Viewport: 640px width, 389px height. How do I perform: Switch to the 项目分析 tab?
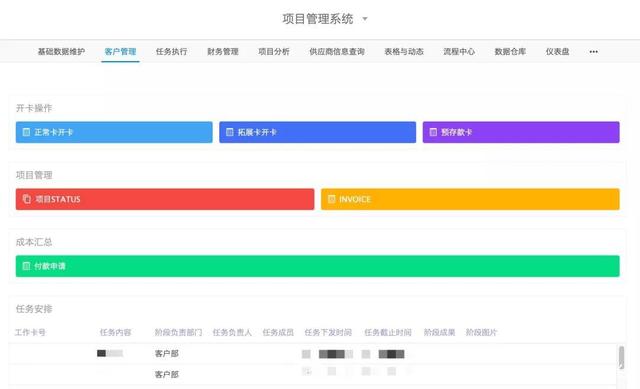(274, 51)
